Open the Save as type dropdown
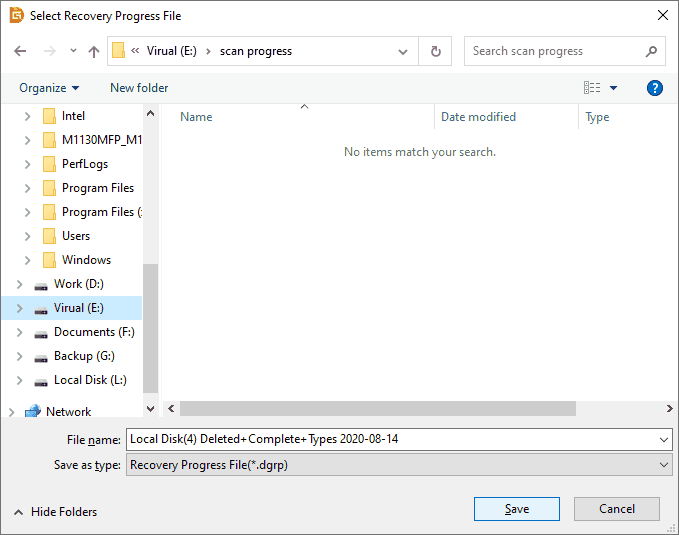 click(665, 465)
